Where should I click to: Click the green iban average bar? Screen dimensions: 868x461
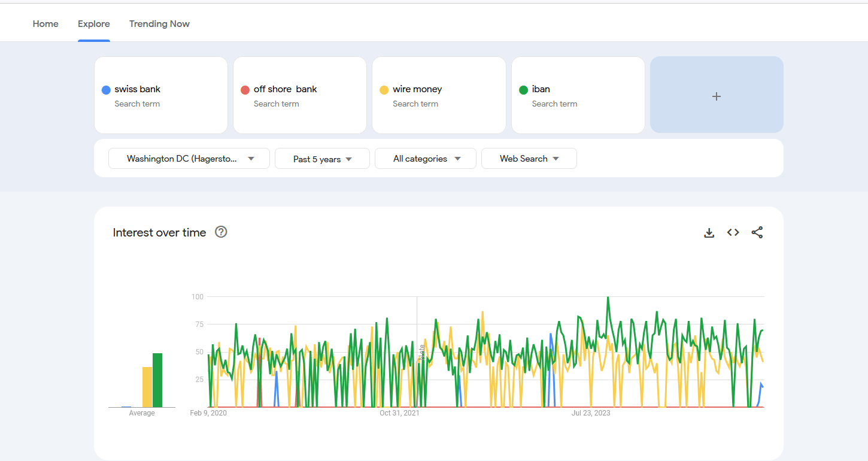click(157, 380)
